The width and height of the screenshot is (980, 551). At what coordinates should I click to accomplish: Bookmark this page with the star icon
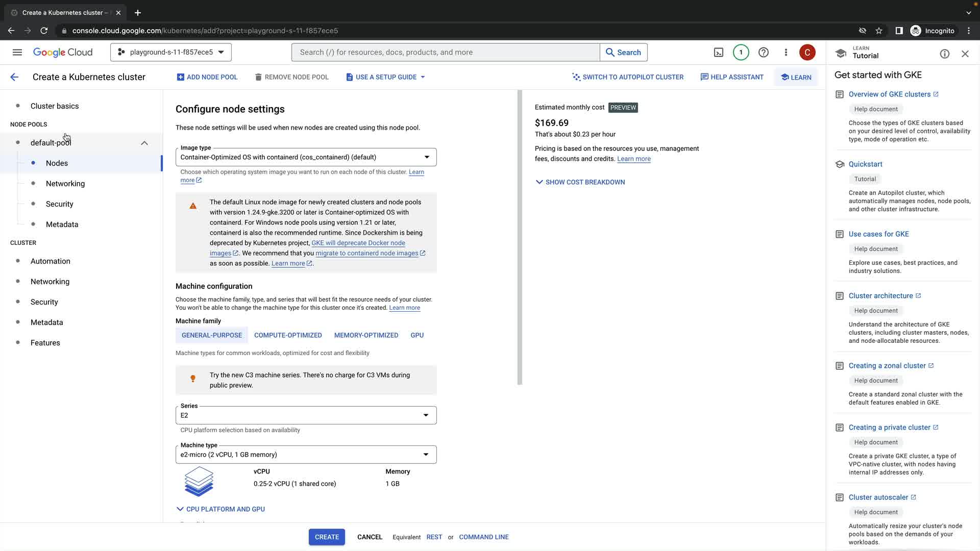pos(878,31)
